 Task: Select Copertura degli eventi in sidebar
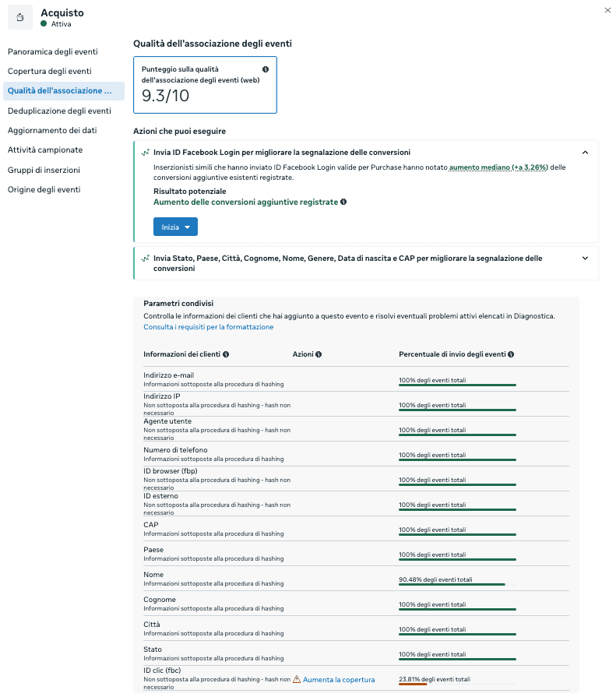coord(50,71)
